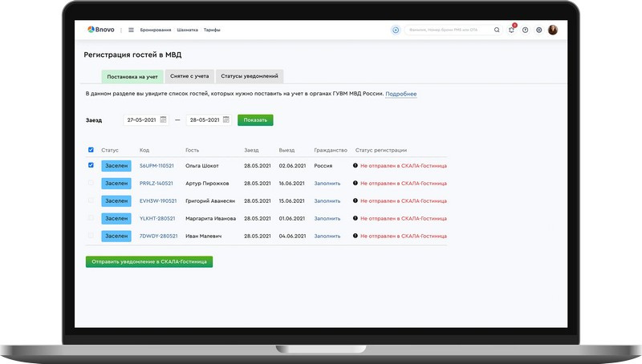Open the help question mark icon
Image resolution: width=642 pixels, height=364 pixels.
(525, 30)
